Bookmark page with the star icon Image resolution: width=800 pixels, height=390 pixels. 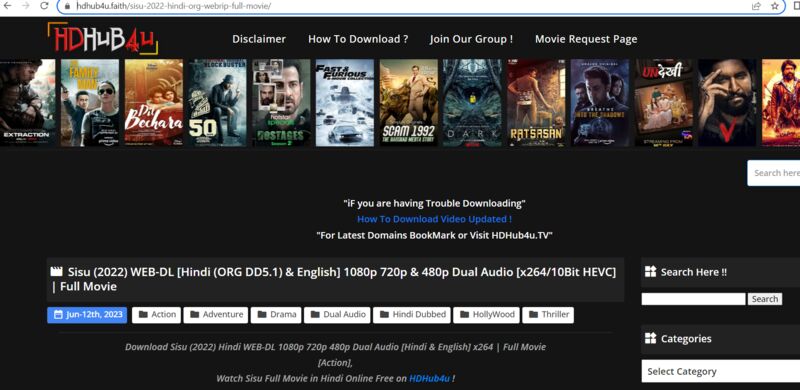pos(774,6)
